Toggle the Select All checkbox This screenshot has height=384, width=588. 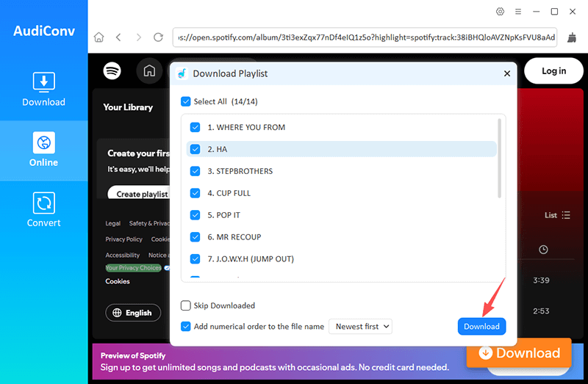(186, 101)
